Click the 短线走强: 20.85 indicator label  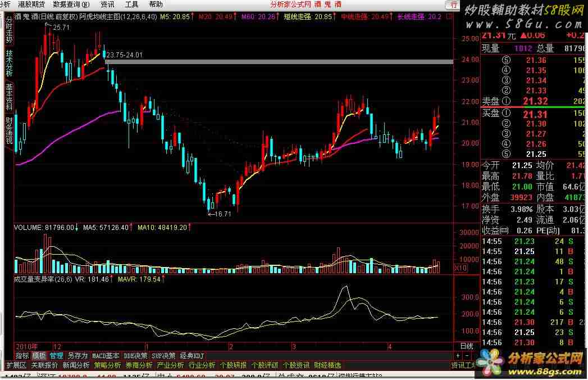click(308, 16)
